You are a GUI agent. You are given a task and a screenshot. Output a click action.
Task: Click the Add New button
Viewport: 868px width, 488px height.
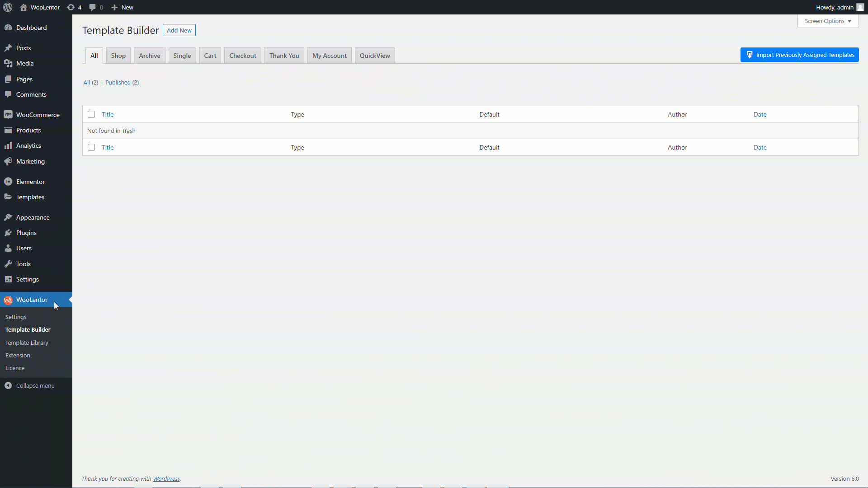click(179, 30)
